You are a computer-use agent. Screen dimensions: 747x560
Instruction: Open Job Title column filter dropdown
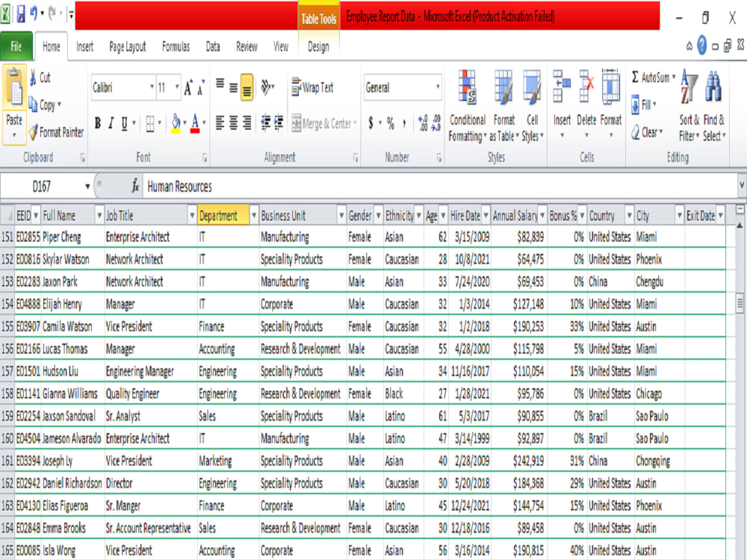[192, 215]
